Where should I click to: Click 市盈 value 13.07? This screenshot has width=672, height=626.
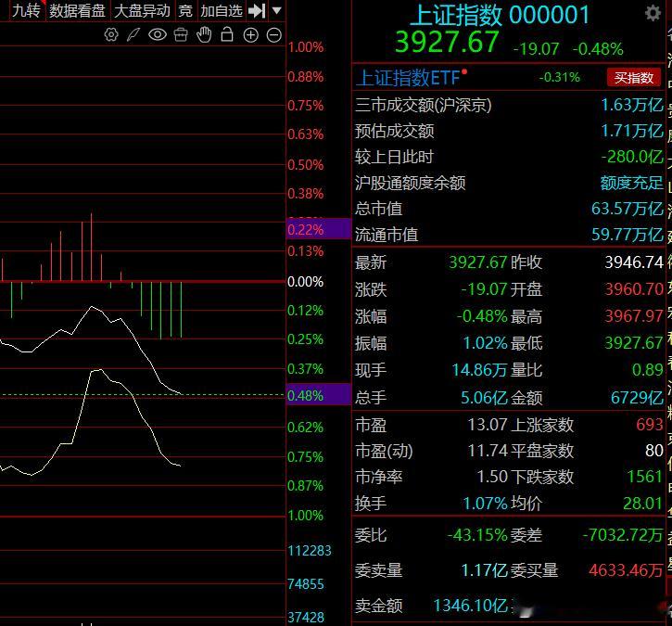coord(488,425)
